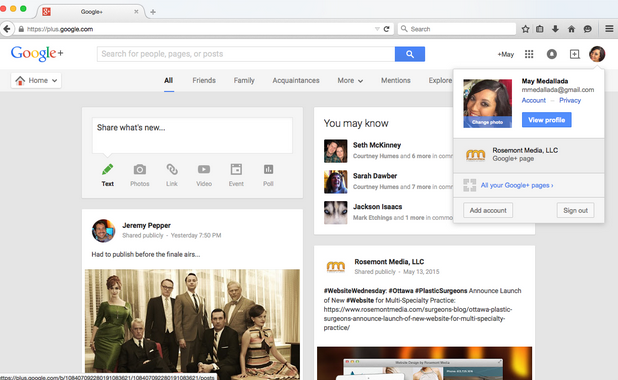Open the Privacy link
The image size is (618, 380).
[x=570, y=100]
